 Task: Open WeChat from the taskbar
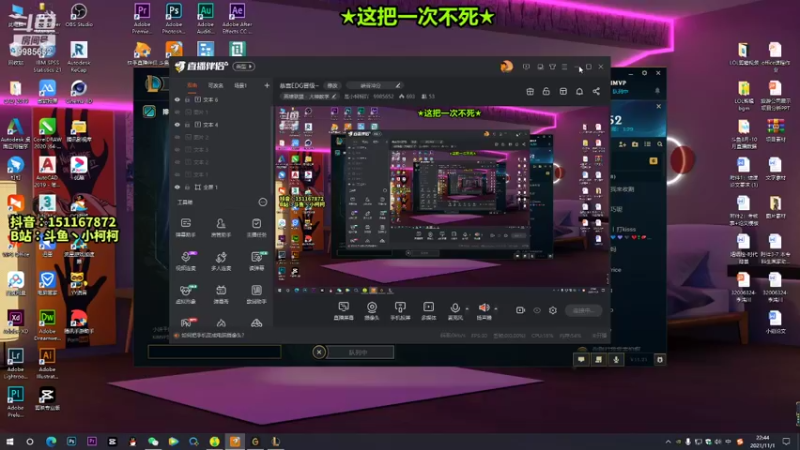(x=153, y=441)
